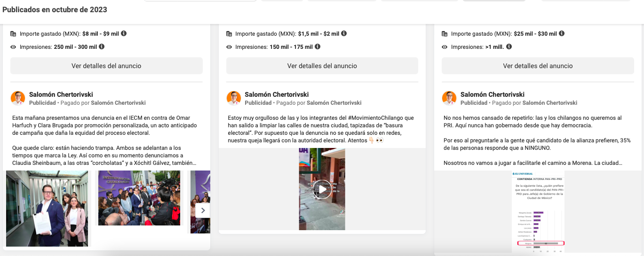This screenshot has height=256, width=644.
Task: Click info icon beside $25 mil - $30 mil spend
Action: click(x=562, y=34)
